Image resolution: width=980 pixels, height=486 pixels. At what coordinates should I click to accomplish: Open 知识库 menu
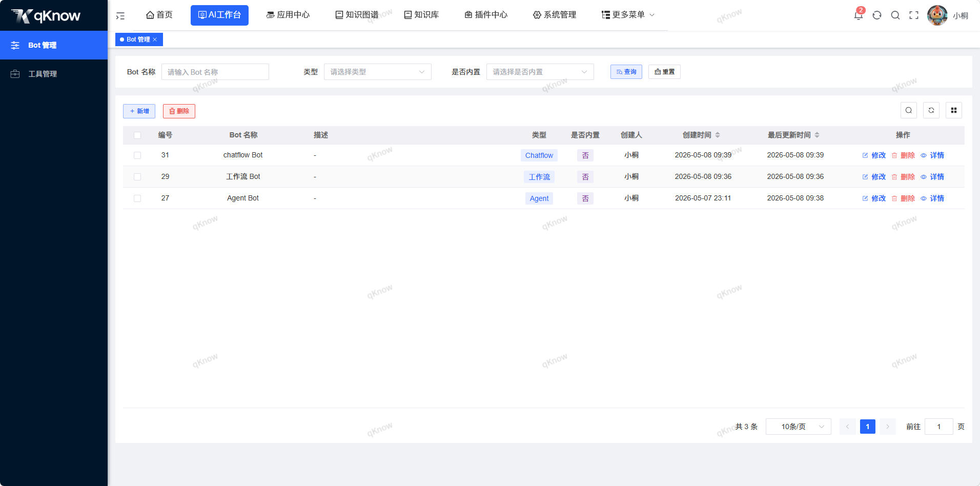[x=421, y=15]
